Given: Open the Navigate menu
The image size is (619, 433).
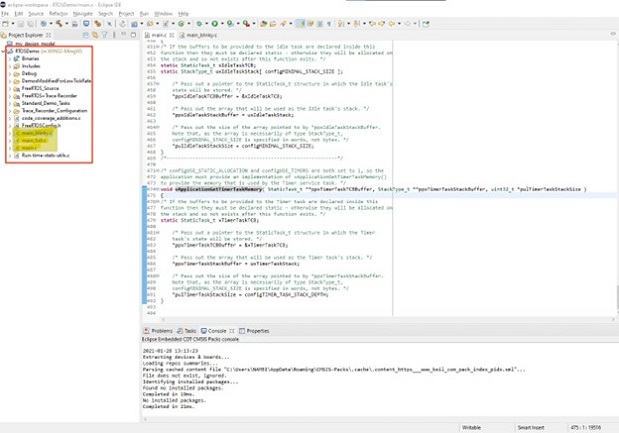Looking at the screenshot, I should [83, 13].
